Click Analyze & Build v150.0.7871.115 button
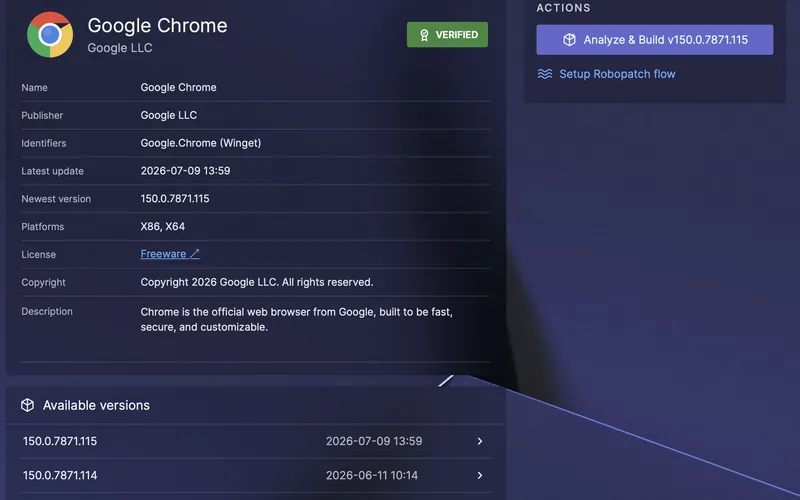Screen dimensions: 800x500 pyautogui.click(x=655, y=40)
